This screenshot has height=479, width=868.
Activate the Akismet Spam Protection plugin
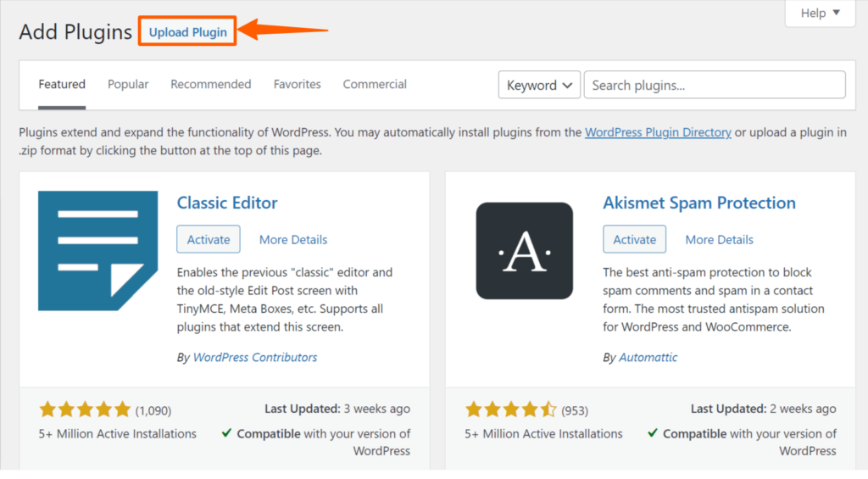(x=634, y=239)
